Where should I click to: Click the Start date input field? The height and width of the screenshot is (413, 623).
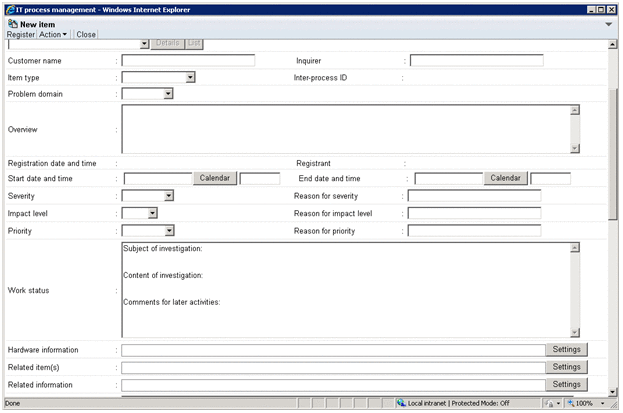[158, 178]
